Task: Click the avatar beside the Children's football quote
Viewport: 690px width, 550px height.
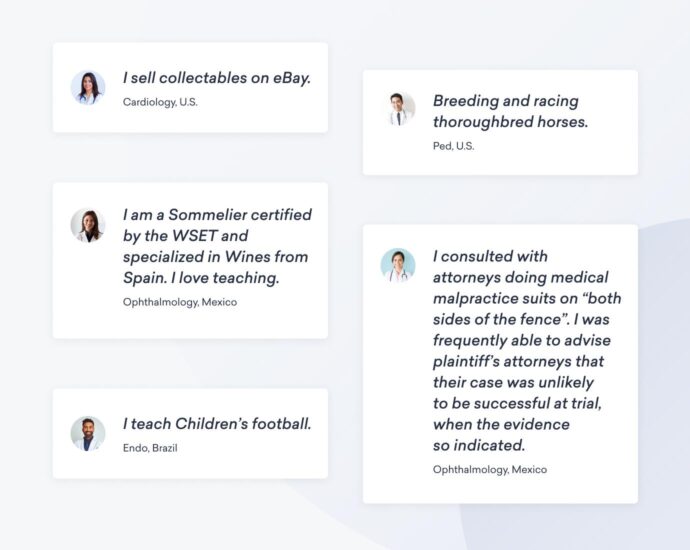Action: [x=88, y=433]
